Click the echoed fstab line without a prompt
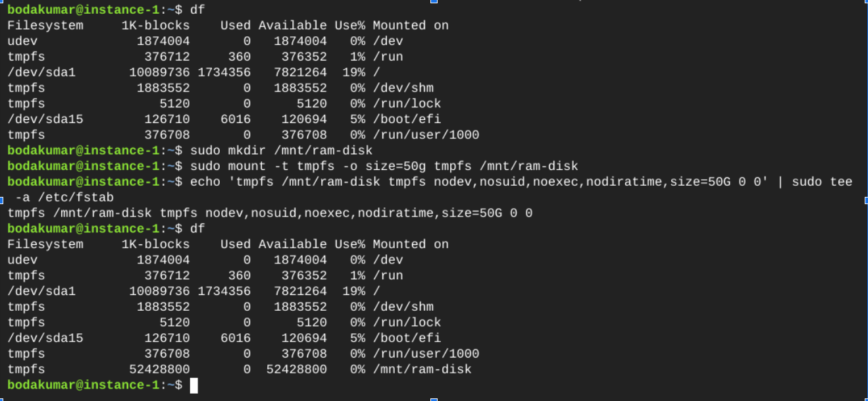 [x=270, y=213]
